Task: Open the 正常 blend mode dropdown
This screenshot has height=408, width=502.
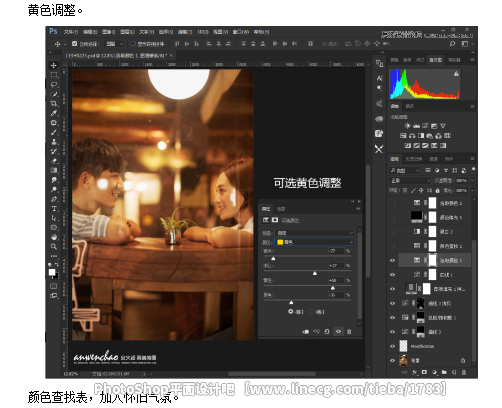Action: (410, 180)
